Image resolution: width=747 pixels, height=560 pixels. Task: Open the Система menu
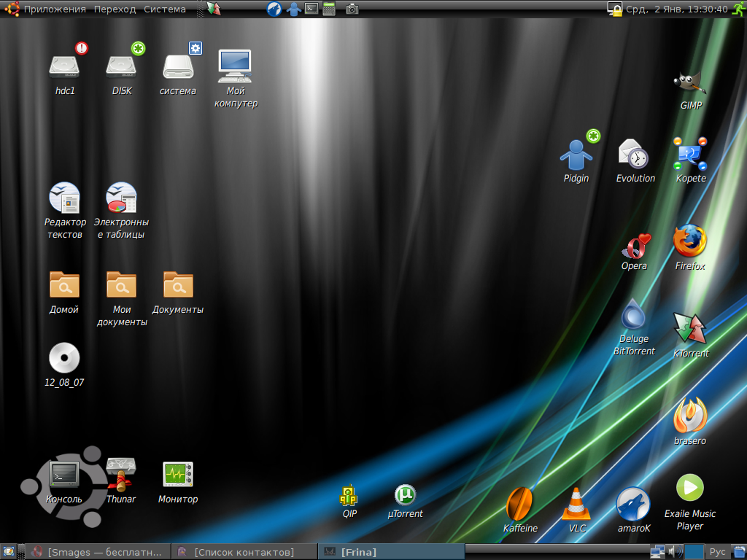click(165, 9)
